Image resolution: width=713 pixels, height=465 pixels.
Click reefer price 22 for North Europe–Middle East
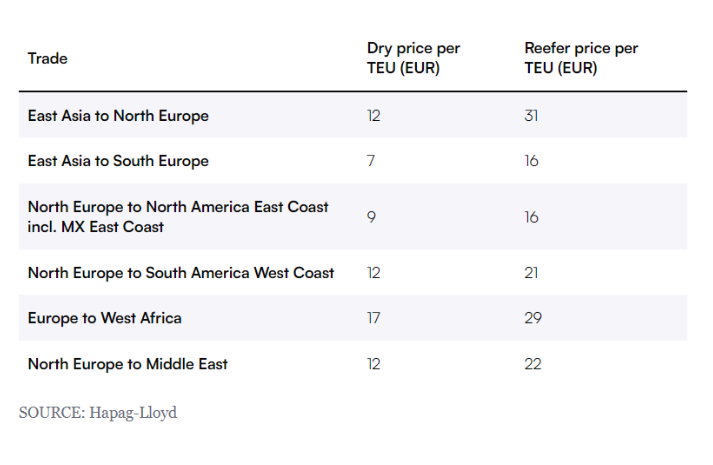[533, 364]
